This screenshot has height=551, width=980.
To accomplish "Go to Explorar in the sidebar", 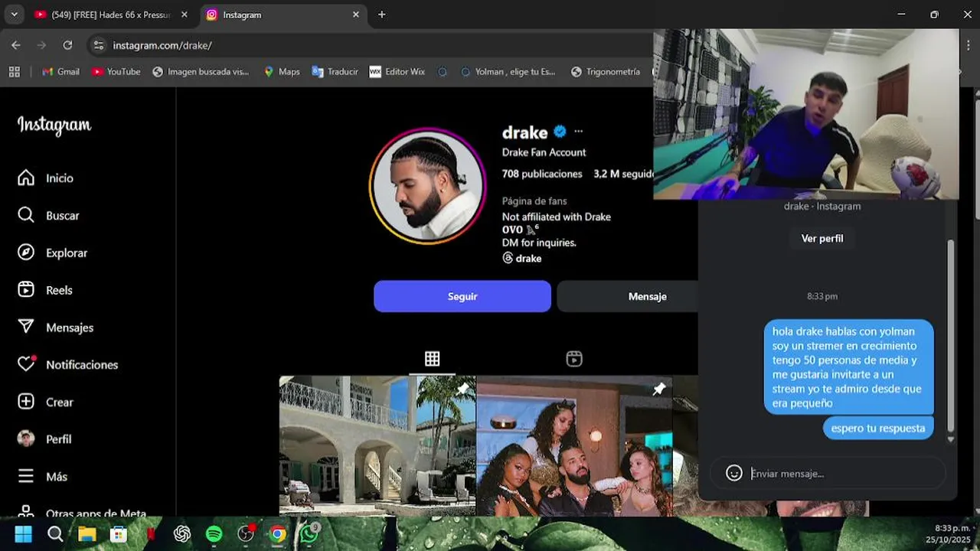I will pos(52,253).
